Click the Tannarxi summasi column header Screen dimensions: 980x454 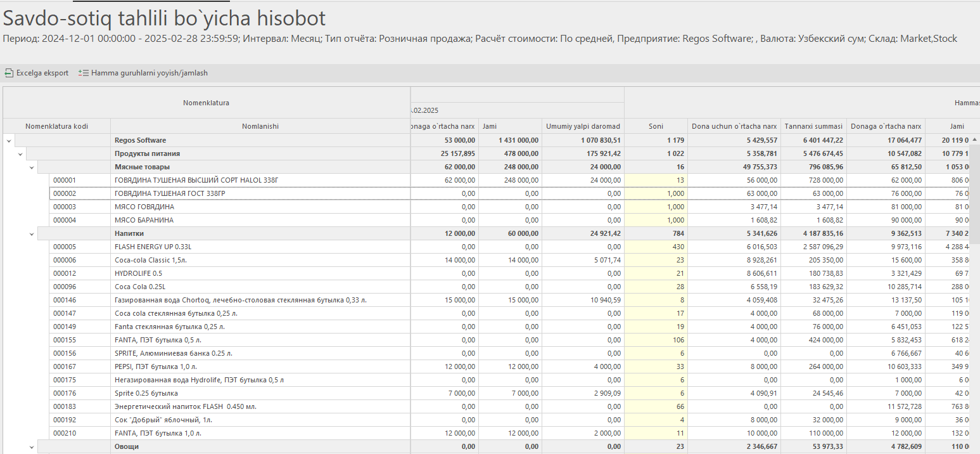pos(813,126)
